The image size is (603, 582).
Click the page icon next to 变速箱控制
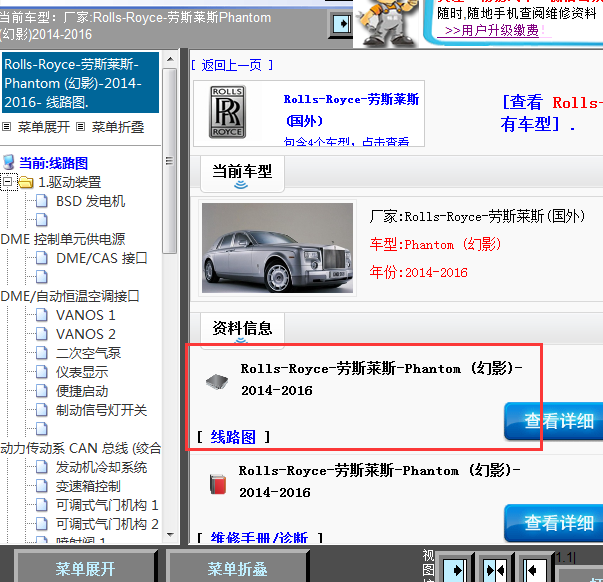tap(42, 486)
